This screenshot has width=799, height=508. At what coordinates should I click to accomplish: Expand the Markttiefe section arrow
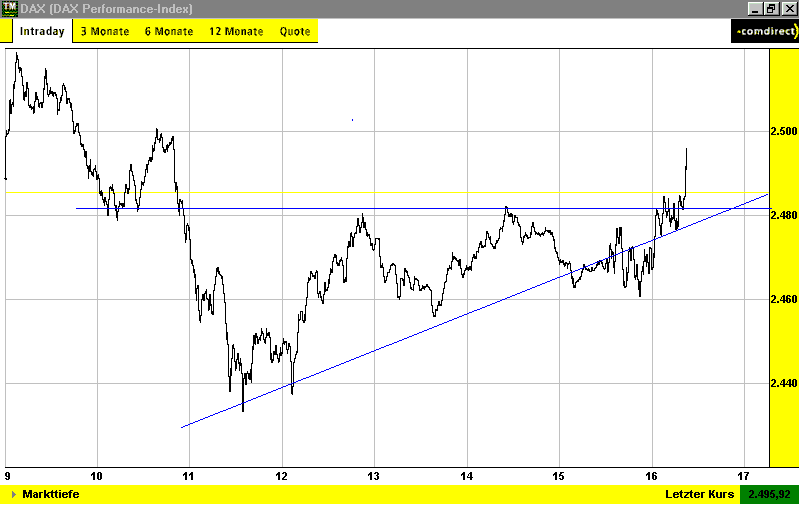13,494
